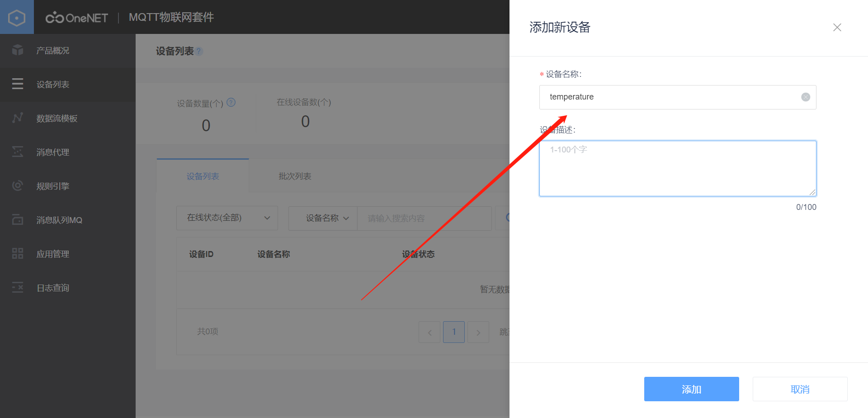
Task: Clear the temperature device name input
Action: pos(806,97)
